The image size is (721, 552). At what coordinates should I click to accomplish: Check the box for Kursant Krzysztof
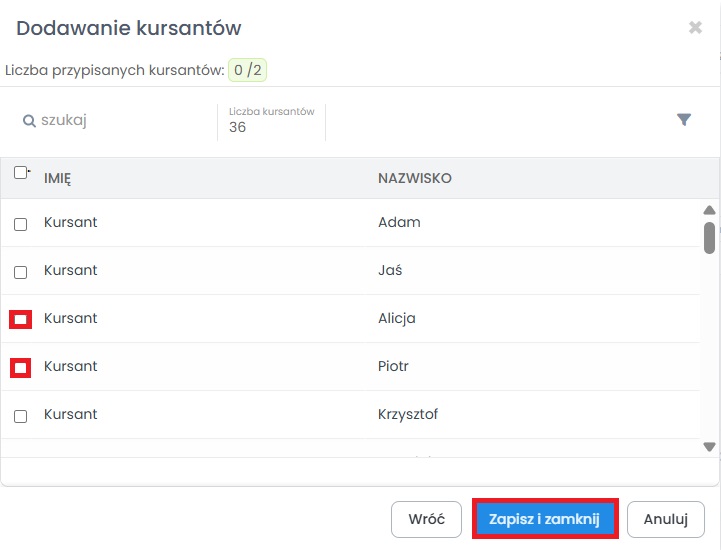(20, 416)
